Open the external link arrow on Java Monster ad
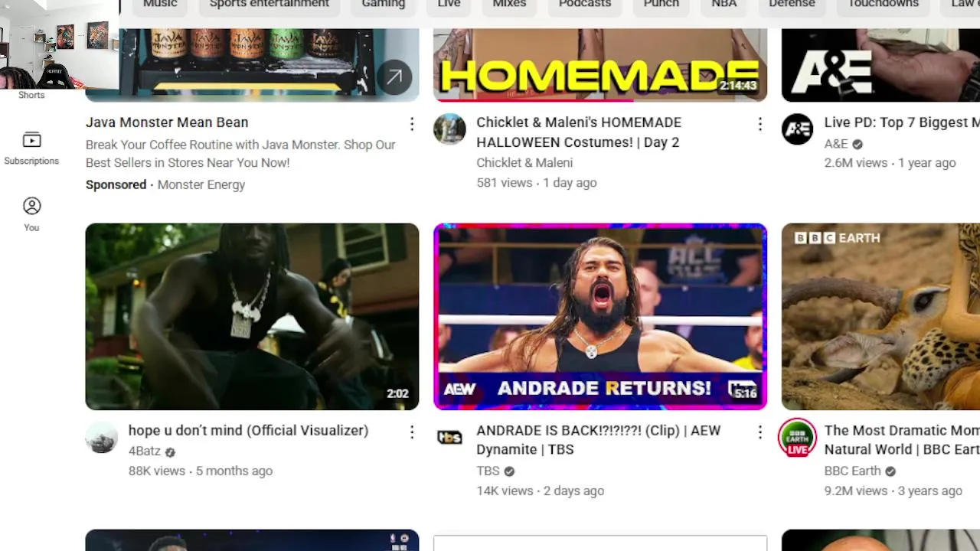Image resolution: width=980 pixels, height=551 pixels. [394, 77]
